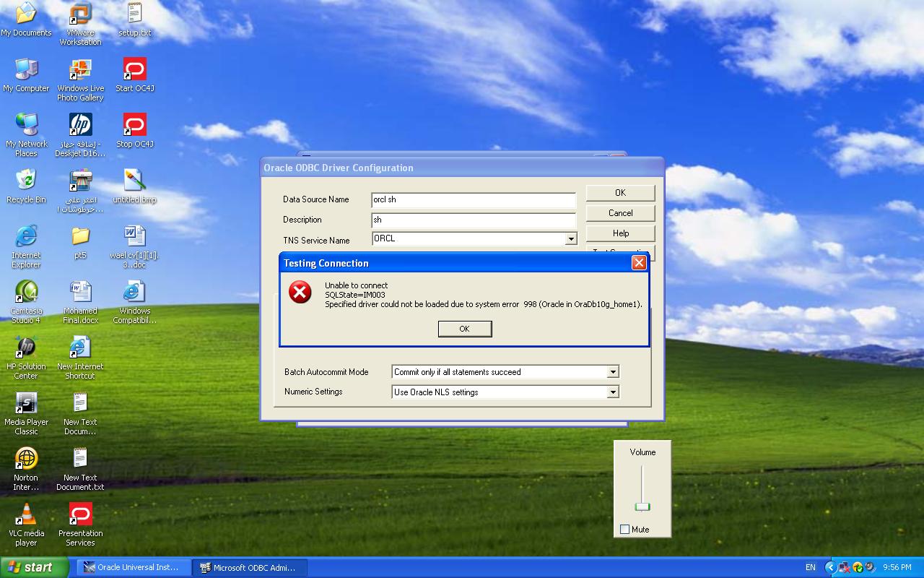Select the VLC media player icon

pyautogui.click(x=26, y=514)
